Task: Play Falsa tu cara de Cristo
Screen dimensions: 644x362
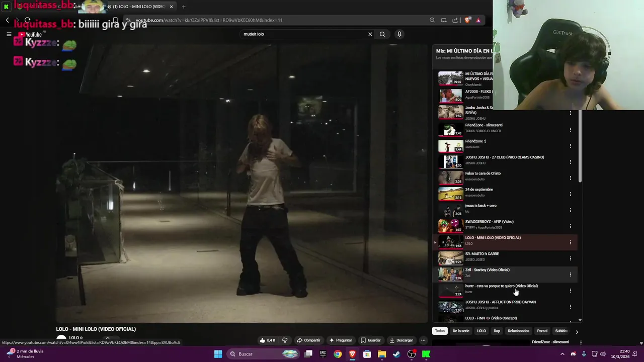Action: pyautogui.click(x=483, y=173)
